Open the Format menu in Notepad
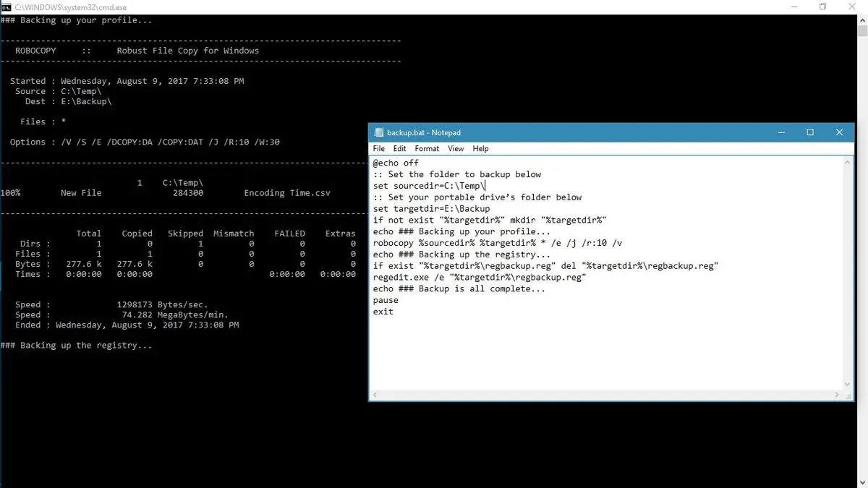 [x=427, y=148]
